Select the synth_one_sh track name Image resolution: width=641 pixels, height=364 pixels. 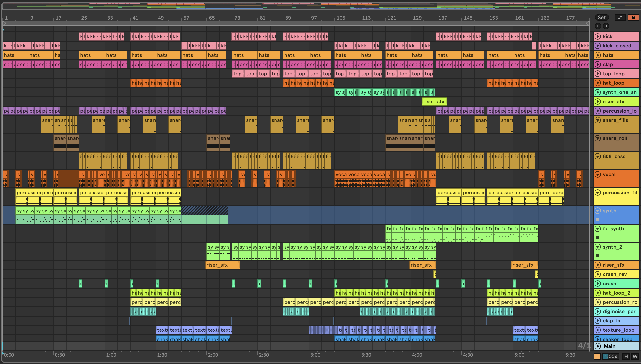pyautogui.click(x=619, y=92)
